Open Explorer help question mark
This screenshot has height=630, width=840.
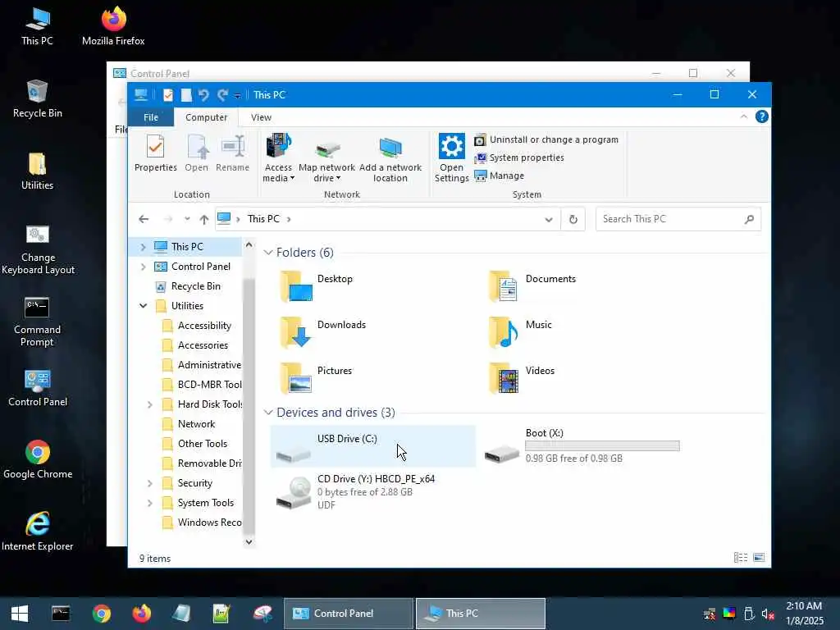[x=761, y=116]
